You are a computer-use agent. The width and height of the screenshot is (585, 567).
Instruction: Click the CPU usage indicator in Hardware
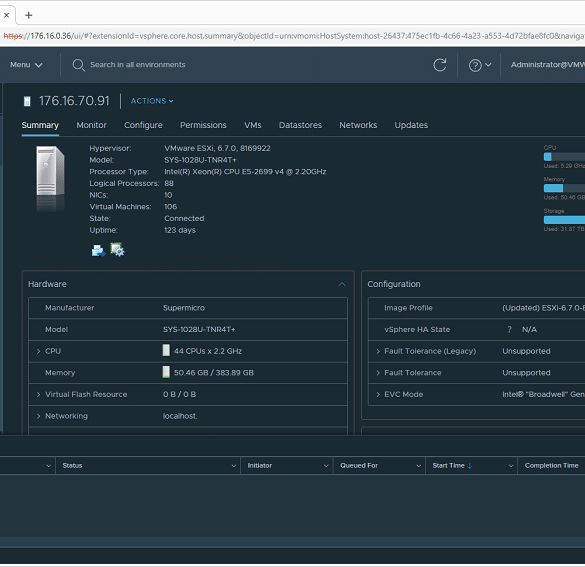click(166, 350)
